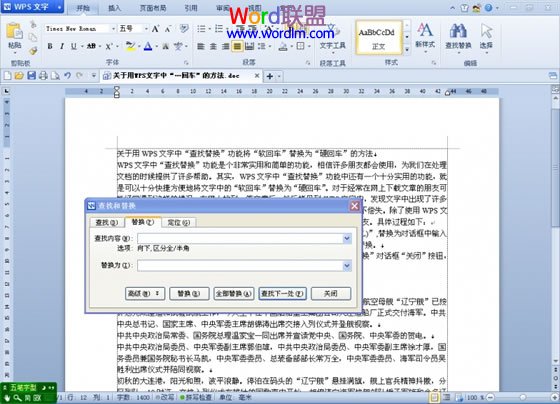Click the undo arrow icon
Viewport: 560px width, 404px height.
click(67, 76)
